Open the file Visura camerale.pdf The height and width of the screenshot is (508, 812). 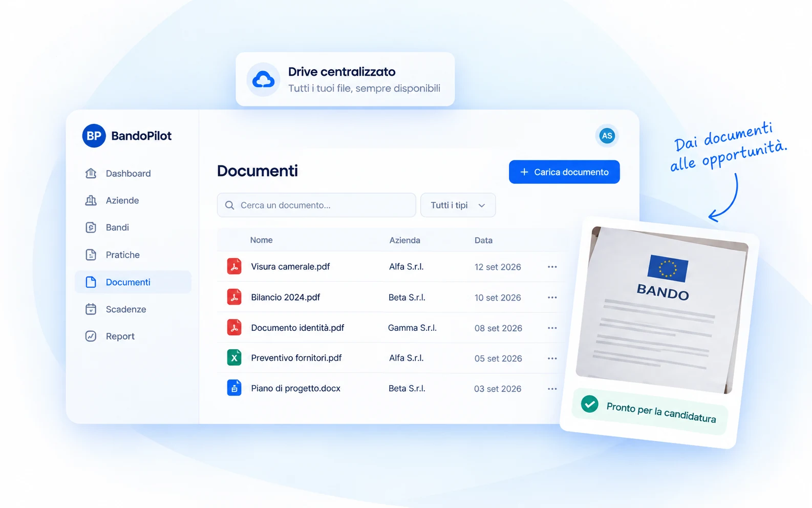point(290,267)
